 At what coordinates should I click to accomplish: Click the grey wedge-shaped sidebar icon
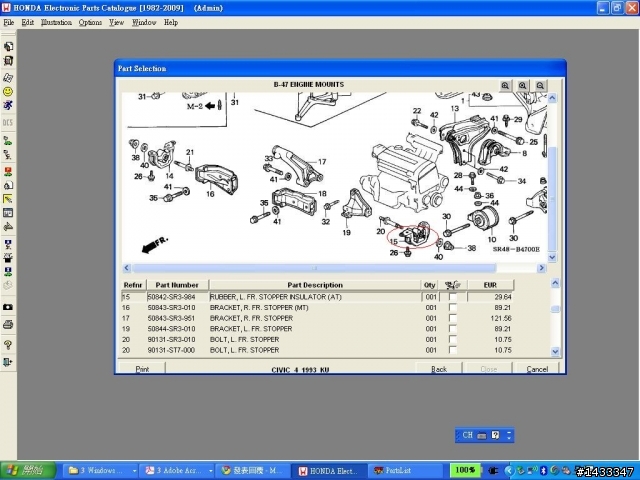click(8, 227)
